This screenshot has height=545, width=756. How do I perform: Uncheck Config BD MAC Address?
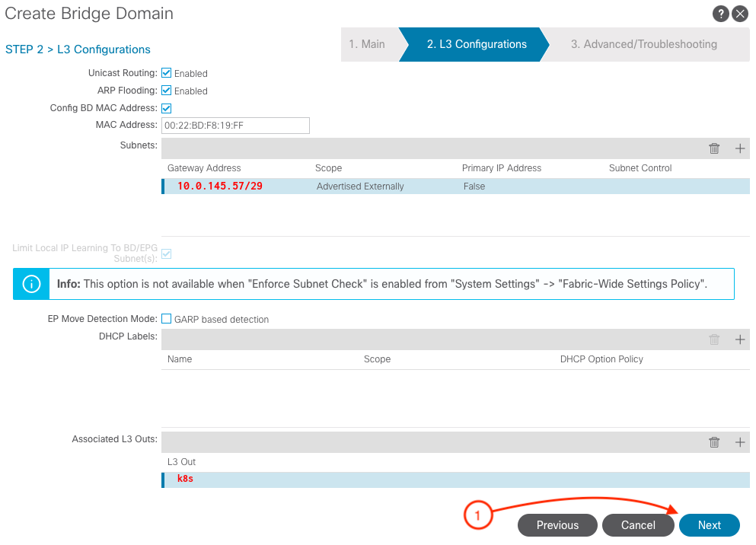click(x=167, y=108)
